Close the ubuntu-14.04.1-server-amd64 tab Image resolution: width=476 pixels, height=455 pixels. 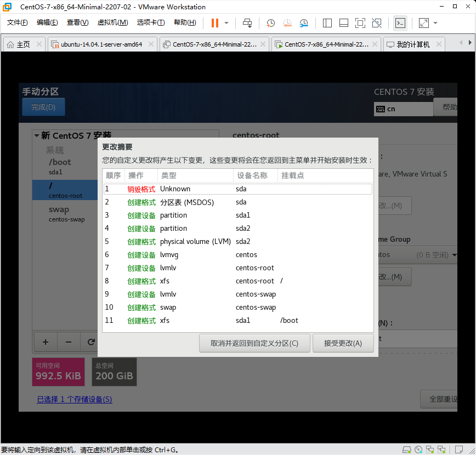pos(151,44)
